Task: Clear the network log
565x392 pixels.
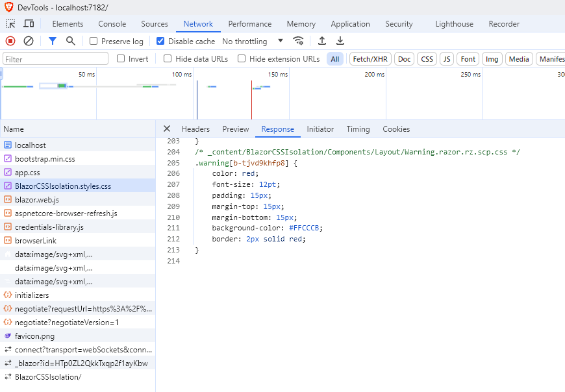Action: pos(29,41)
